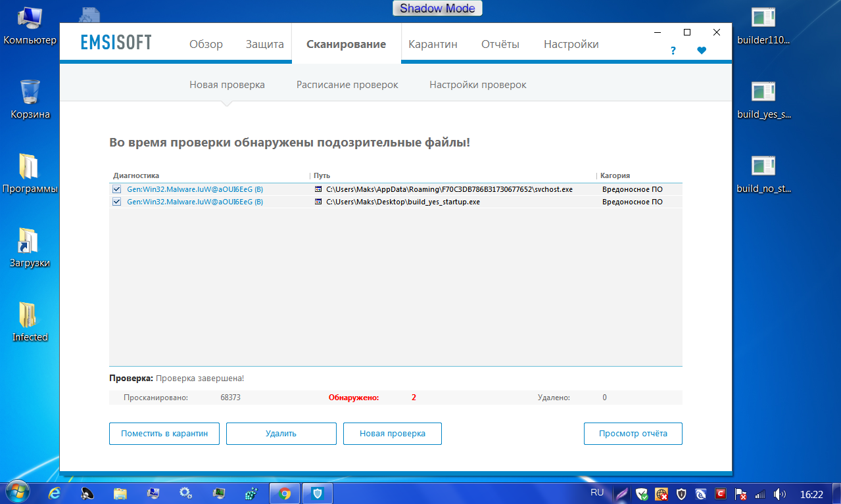Screen dimensions: 841x504
Task: Open the Защита tab
Action: point(264,44)
